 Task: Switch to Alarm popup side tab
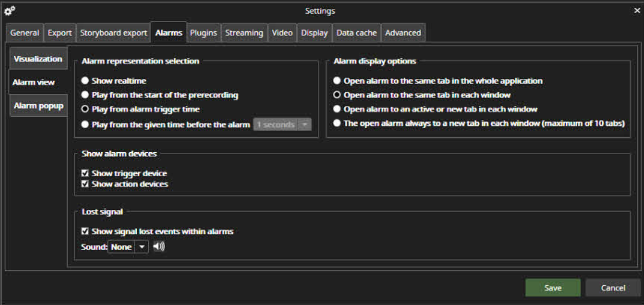38,106
